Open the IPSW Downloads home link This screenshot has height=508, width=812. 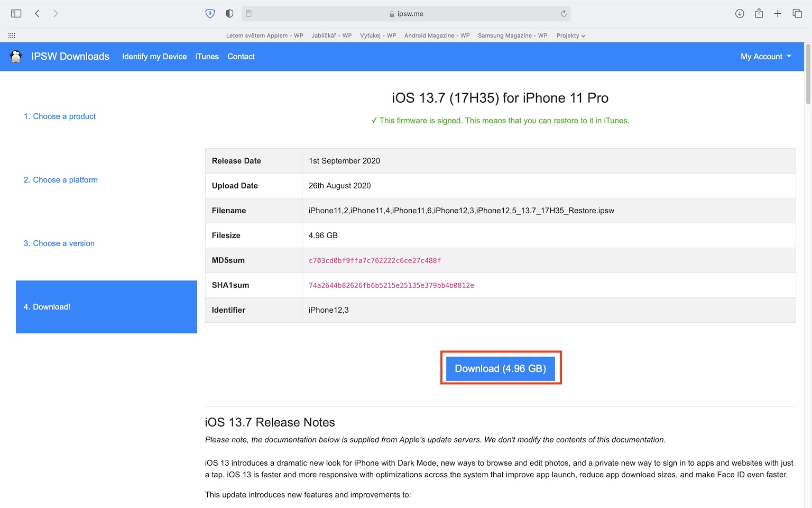(70, 57)
